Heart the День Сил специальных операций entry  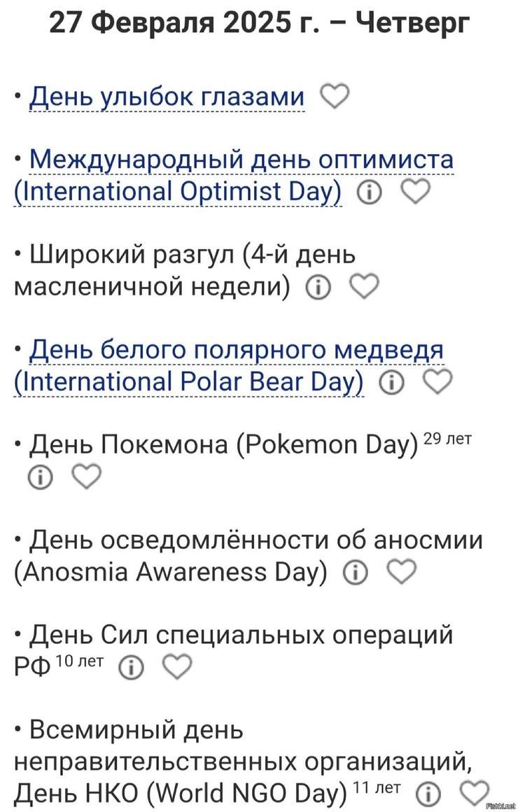[x=177, y=666]
